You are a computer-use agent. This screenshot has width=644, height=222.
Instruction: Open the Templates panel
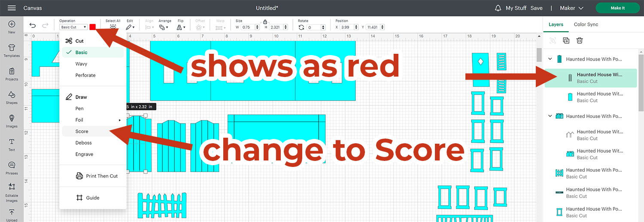(12, 51)
